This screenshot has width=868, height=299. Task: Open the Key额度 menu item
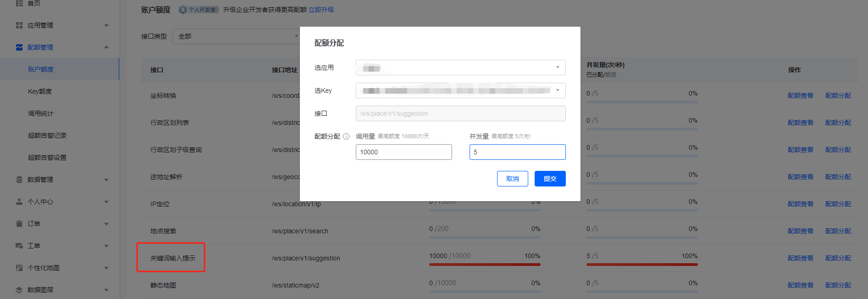coord(40,91)
